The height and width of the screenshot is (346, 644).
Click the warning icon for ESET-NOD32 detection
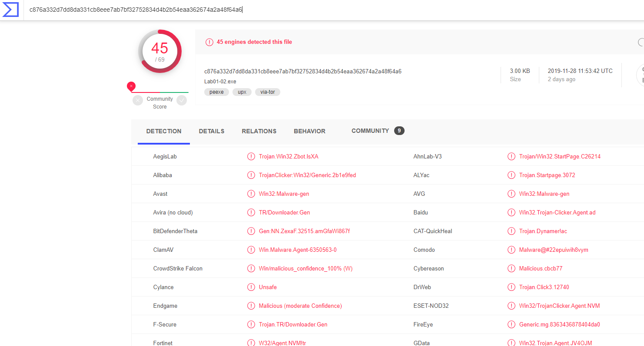pyautogui.click(x=511, y=306)
